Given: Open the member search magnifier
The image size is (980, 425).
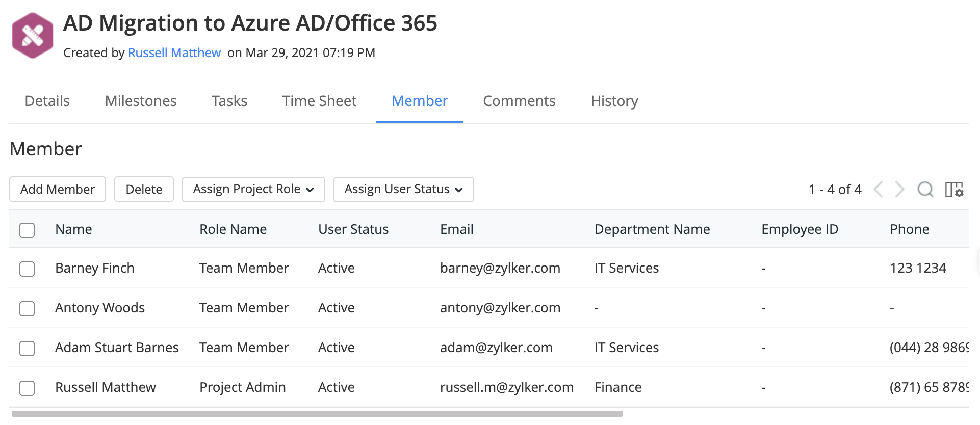Looking at the screenshot, I should (925, 190).
